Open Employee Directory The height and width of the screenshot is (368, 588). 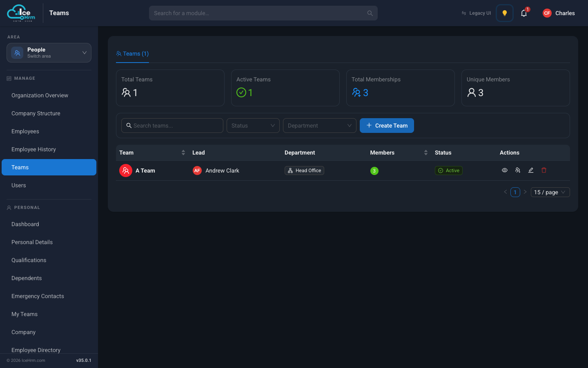49,350
